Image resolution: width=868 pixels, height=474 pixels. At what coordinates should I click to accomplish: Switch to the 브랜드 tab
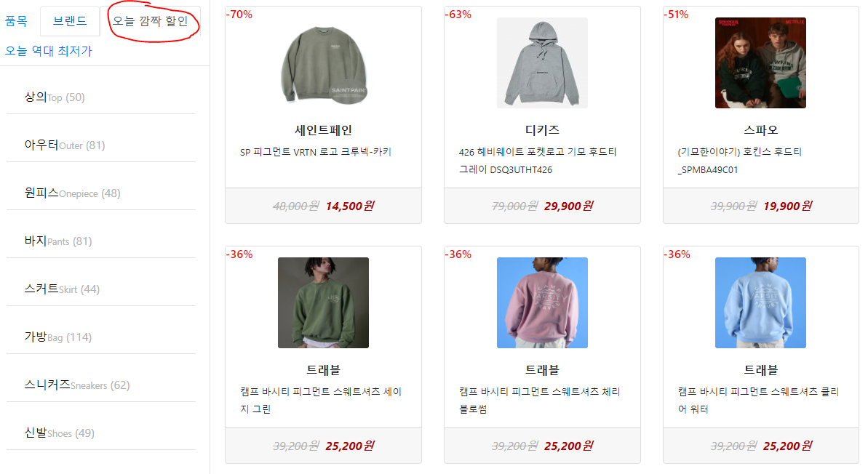pyautogui.click(x=70, y=21)
